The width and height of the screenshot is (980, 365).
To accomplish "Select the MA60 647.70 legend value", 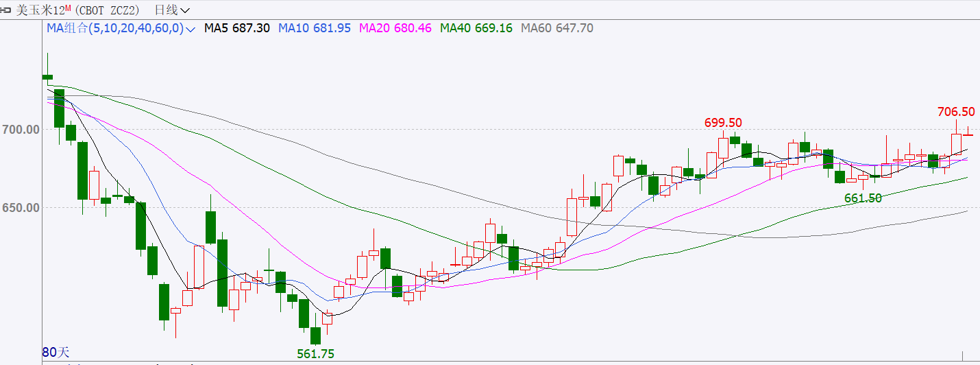I will (557, 28).
